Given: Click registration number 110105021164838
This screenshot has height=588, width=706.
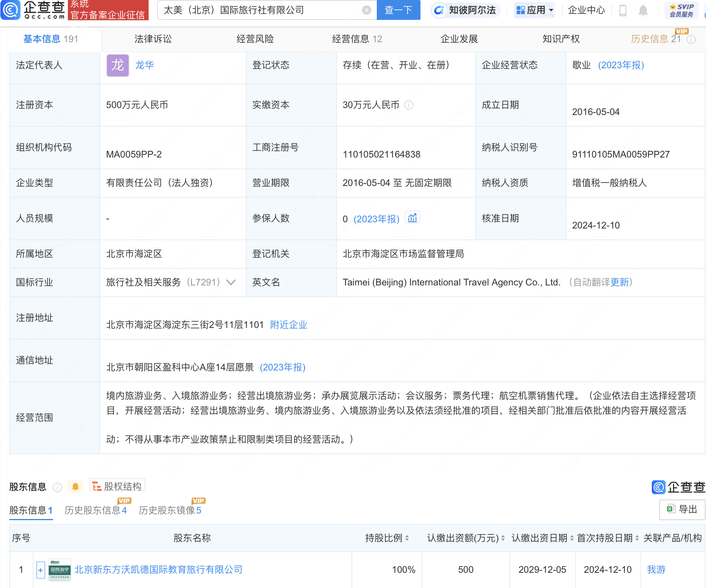Looking at the screenshot, I should click(381, 154).
